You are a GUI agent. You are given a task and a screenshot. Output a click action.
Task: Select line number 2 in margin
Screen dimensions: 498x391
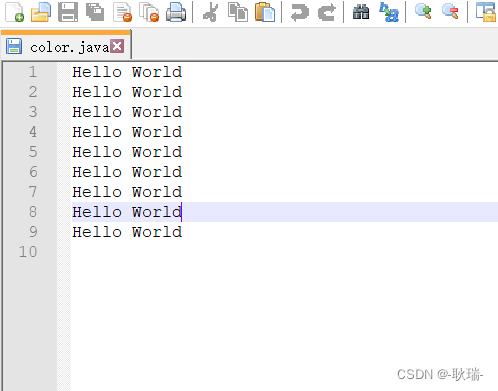pyautogui.click(x=33, y=92)
